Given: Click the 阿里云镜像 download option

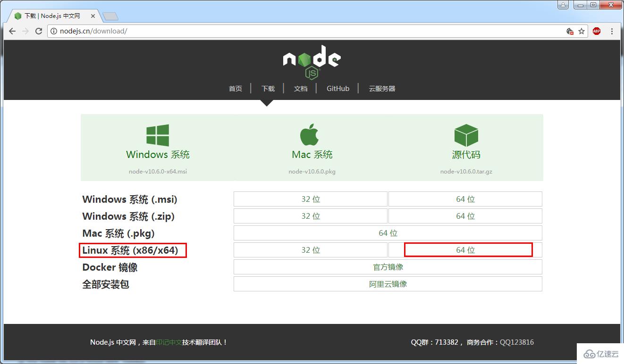Looking at the screenshot, I should [387, 284].
